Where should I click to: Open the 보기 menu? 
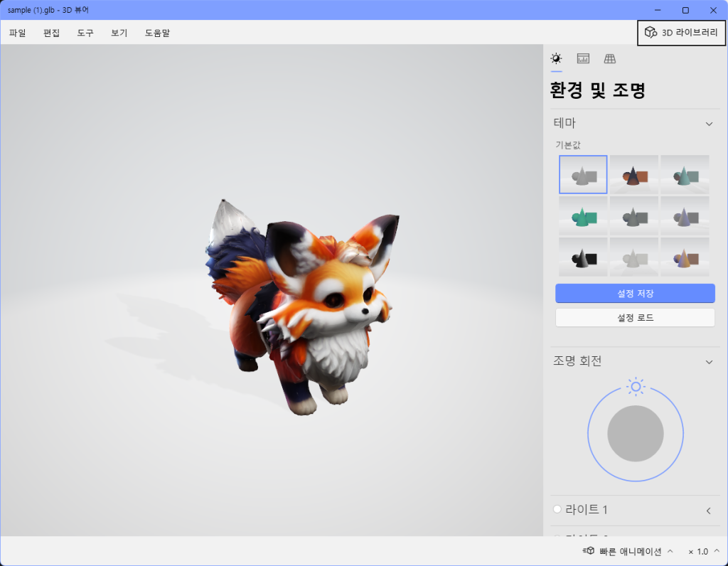click(x=119, y=33)
